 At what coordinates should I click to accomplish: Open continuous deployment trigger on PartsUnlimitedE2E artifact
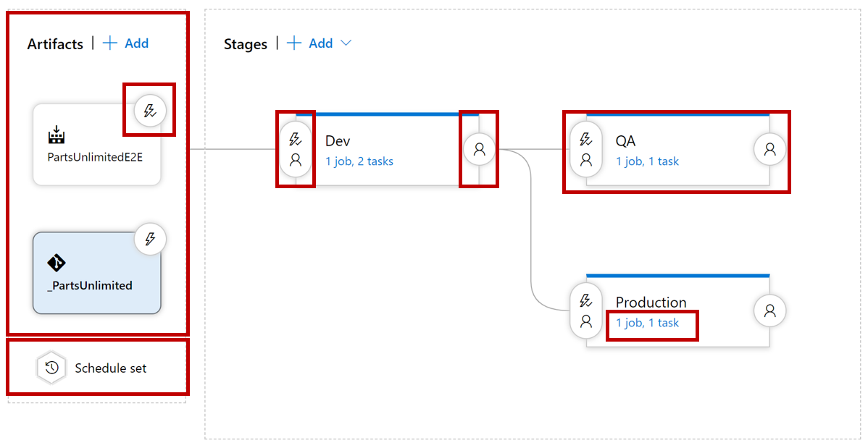click(150, 111)
